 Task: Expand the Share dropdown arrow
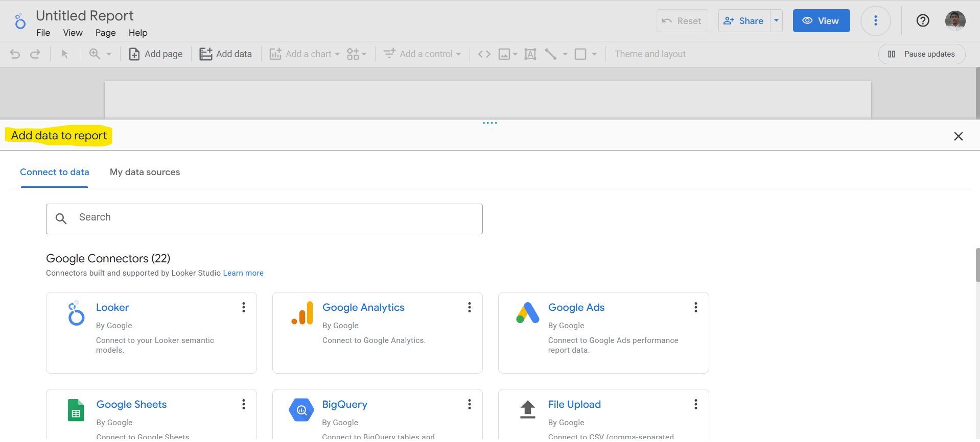coord(776,21)
